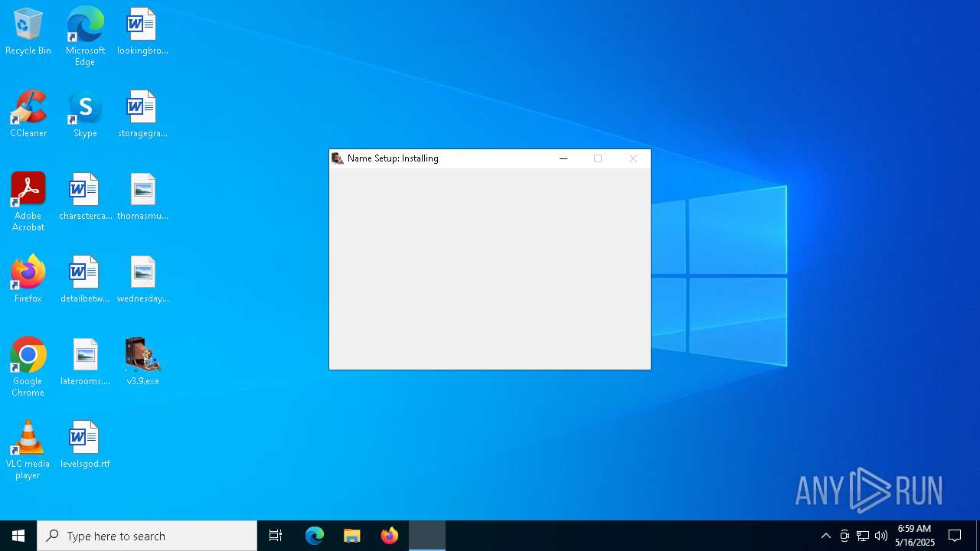Viewport: 980px width, 551px height.
Task: Select the levelsgod.rtf document
Action: coord(85,445)
